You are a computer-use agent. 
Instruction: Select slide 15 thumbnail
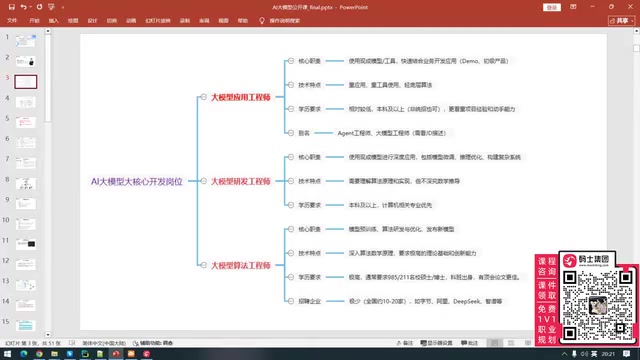25,325
